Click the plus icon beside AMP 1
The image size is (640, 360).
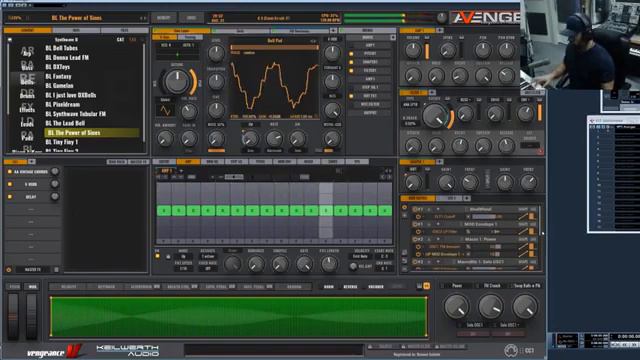(440, 31)
